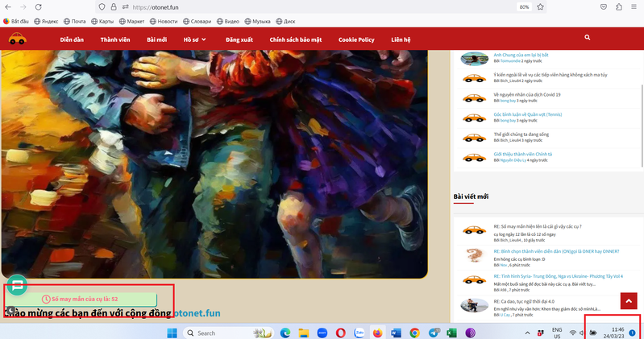Click Windows Start button
Viewport: 644px width, 339px height.
[172, 333]
